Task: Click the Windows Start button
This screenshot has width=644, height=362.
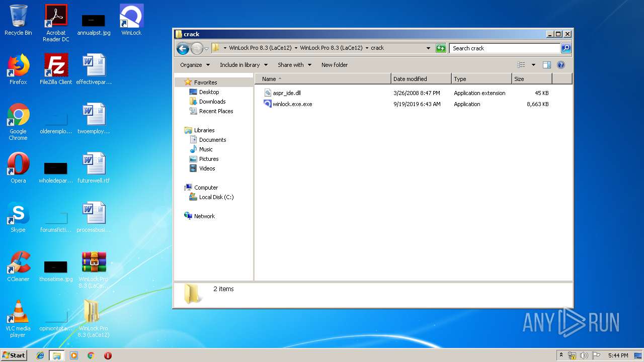Action: 14,355
